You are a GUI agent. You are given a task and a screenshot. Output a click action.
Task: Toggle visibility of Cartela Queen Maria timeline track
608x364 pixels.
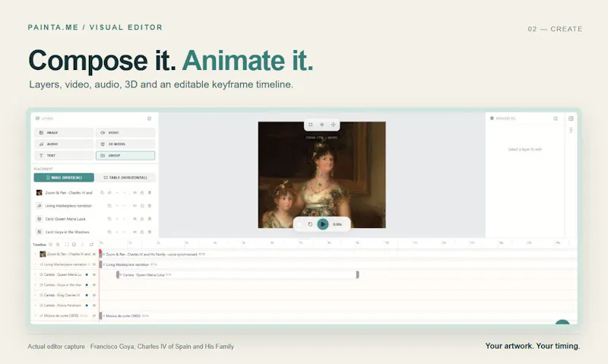pos(94,274)
